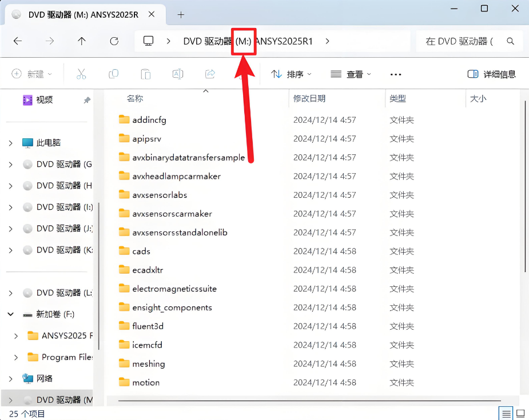Switch to details list view icon
Viewport: 529px width, 420px height.
pyautogui.click(x=506, y=414)
